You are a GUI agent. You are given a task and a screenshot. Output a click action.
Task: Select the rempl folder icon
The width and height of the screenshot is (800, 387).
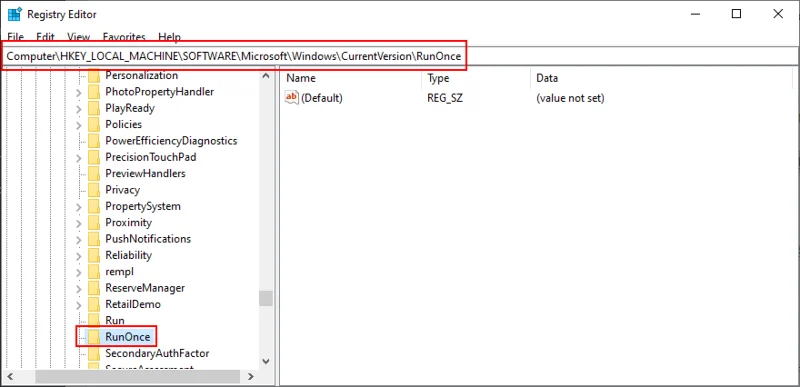(94, 271)
